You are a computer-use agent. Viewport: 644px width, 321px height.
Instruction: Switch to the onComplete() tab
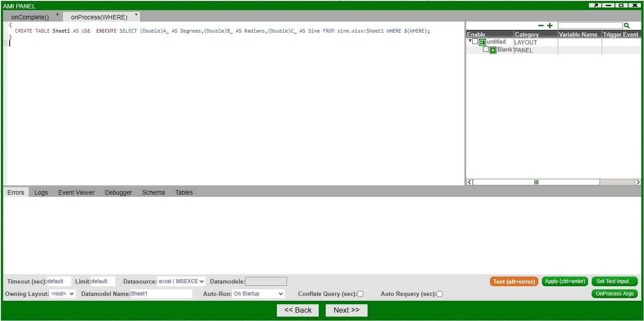[29, 17]
